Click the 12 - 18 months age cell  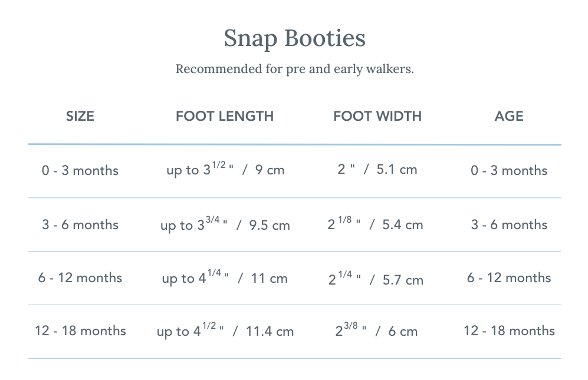pyautogui.click(x=509, y=331)
